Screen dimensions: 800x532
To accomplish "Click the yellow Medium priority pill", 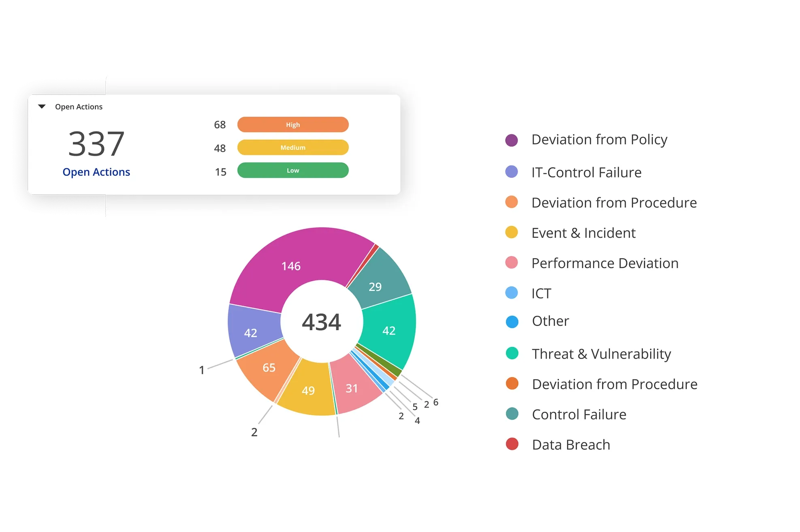I will (293, 147).
